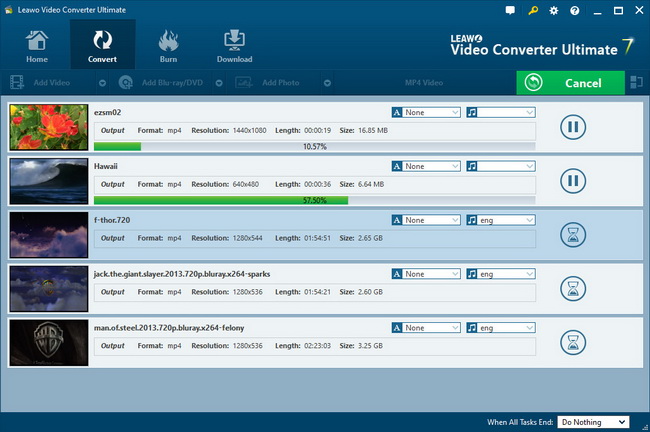Image resolution: width=650 pixels, height=432 pixels.
Task: Open Hawaii subtitle dropdown
Action: click(426, 166)
